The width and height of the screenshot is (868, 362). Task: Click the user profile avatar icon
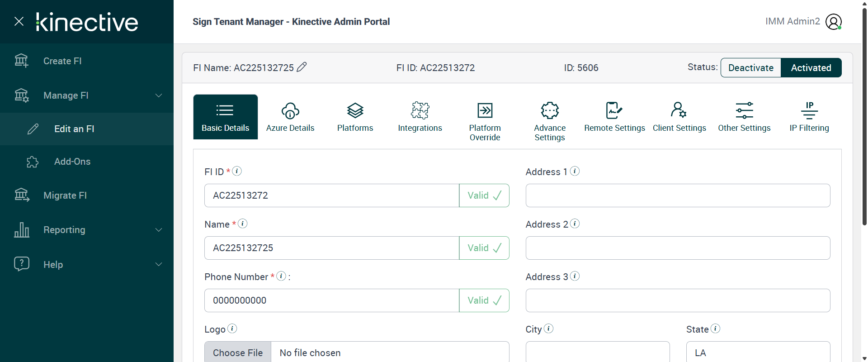tap(833, 22)
